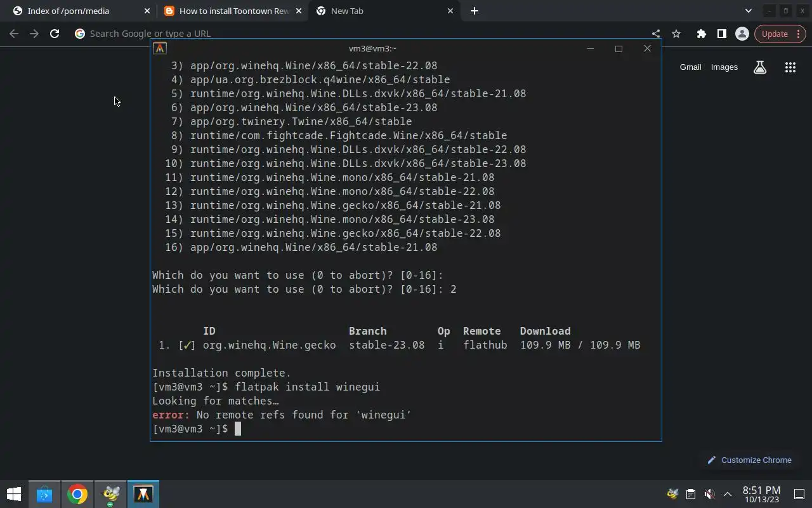The width and height of the screenshot is (812, 508).
Task: Click the 'error:' text in terminal
Action: (171, 415)
